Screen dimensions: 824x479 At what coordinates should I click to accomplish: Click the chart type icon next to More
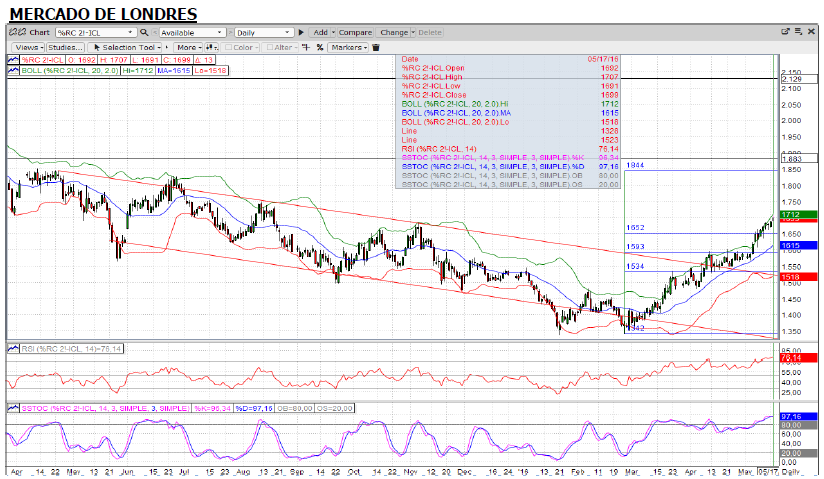(211, 47)
